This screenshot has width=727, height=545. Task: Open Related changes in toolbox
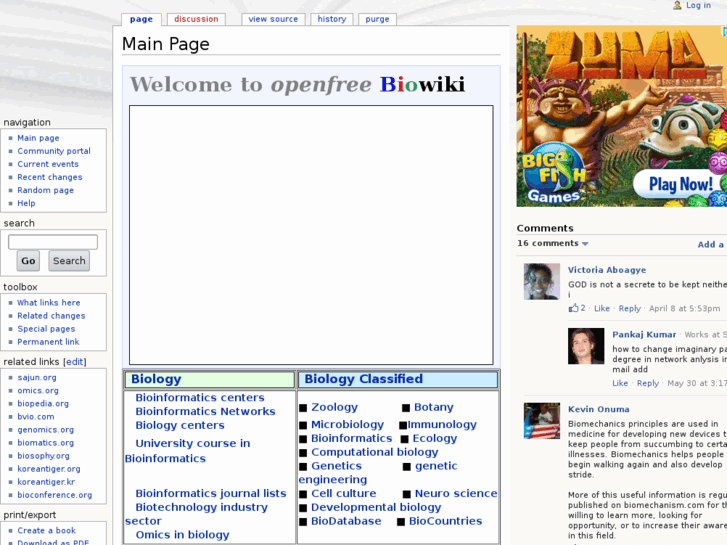pos(51,316)
